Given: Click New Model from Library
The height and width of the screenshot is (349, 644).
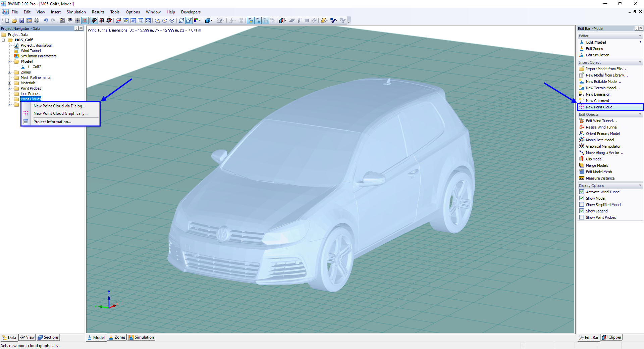Looking at the screenshot, I should pos(606,75).
